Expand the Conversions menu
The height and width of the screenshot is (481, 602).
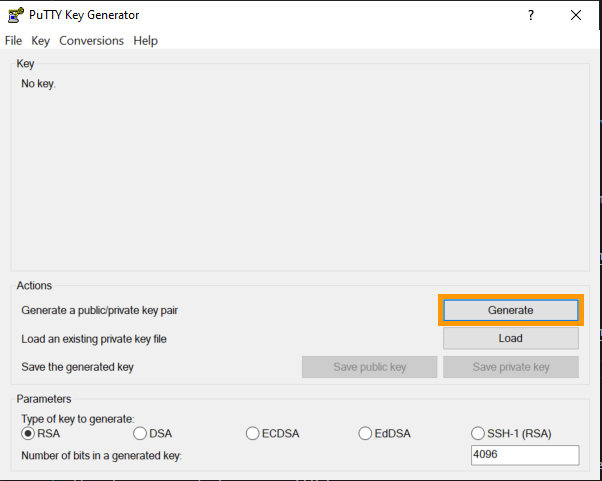[x=91, y=41]
